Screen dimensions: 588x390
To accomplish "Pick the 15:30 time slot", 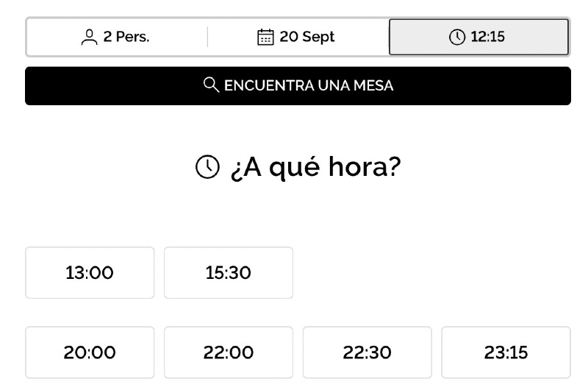I will [x=229, y=272].
